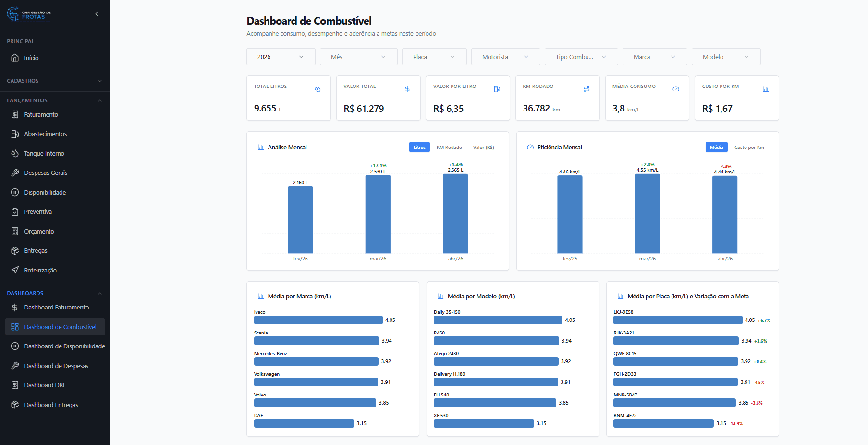This screenshot has width=868, height=445.
Task: Click the wrench icon beside Despesas Gerais
Action: 15,173
